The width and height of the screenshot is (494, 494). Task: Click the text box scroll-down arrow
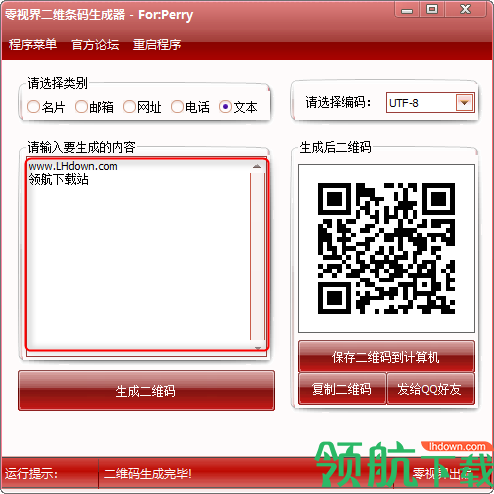pos(258,347)
